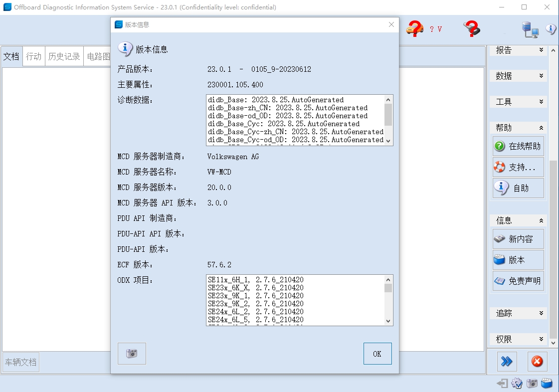
Task: Click the "? V" voltage indicator
Action: point(436,29)
